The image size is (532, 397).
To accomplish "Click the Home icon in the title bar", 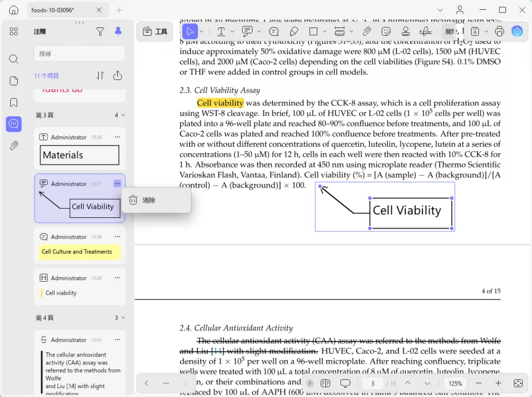I will point(14,10).
